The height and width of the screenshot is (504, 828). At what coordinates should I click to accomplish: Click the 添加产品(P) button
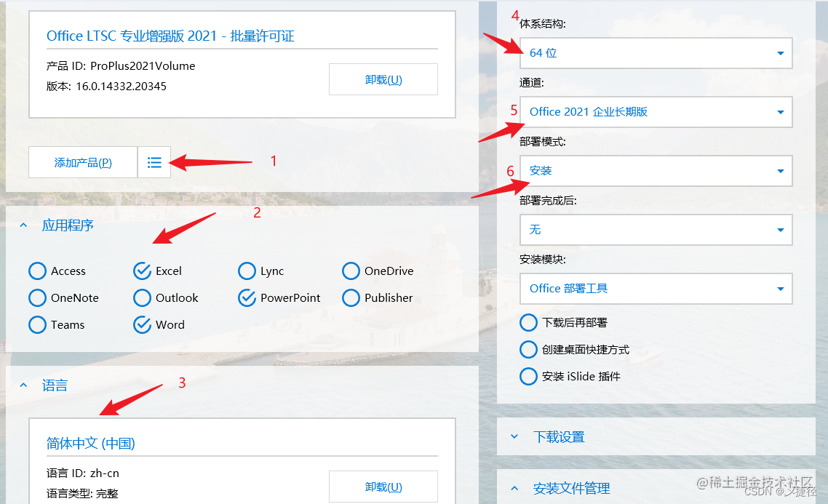tap(83, 163)
